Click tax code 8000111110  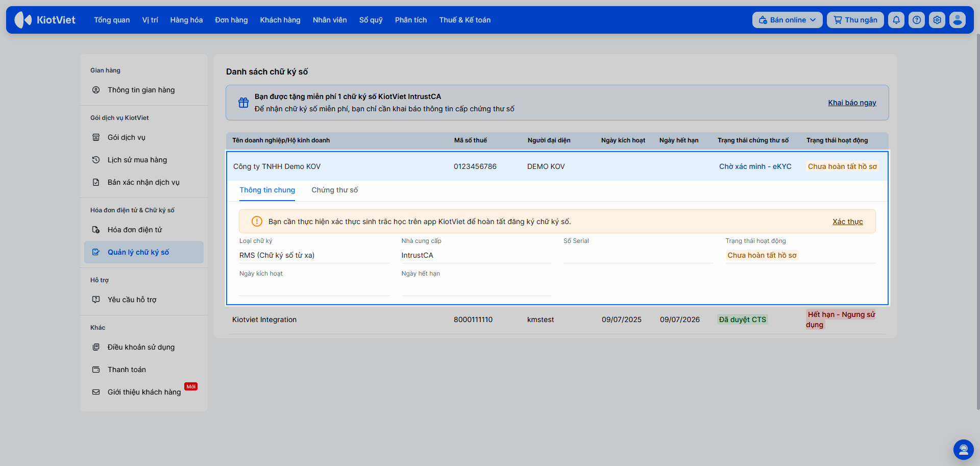point(473,320)
